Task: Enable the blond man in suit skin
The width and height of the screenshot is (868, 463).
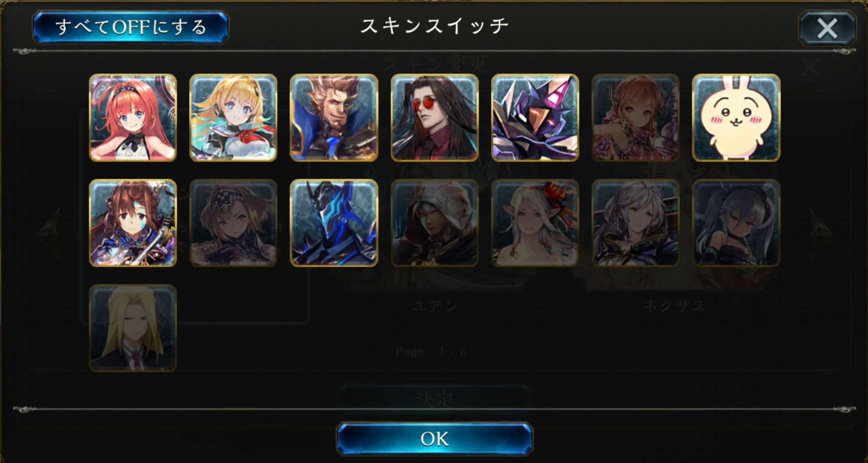Action: [x=133, y=328]
